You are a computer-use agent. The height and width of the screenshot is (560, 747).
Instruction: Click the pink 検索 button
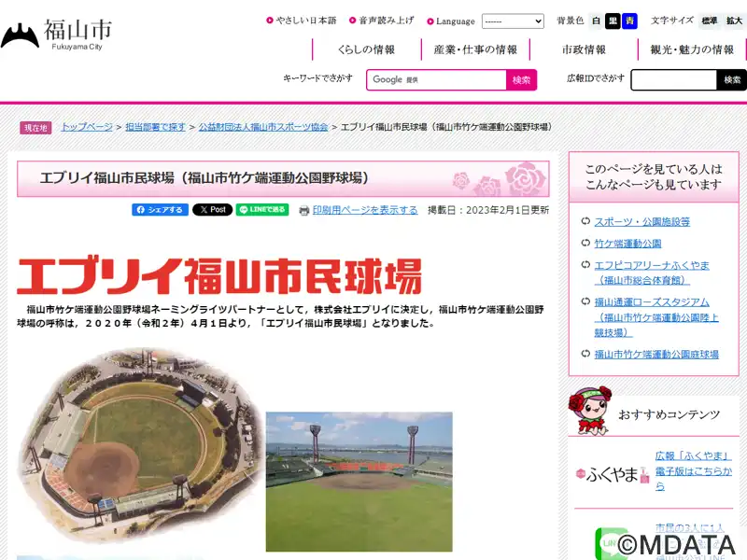[521, 79]
